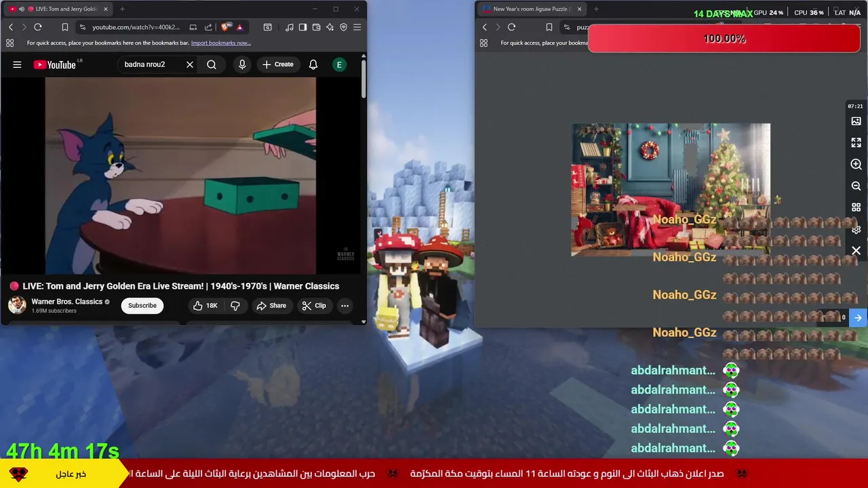The height and width of the screenshot is (488, 868).
Task: Open site settings icon in puzzle address bar
Action: 567,27
